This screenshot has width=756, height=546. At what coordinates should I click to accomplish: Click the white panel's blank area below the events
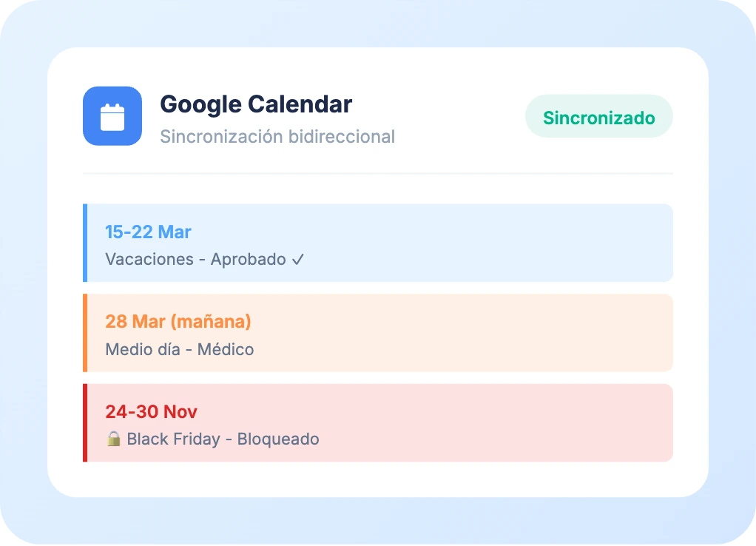point(377,479)
